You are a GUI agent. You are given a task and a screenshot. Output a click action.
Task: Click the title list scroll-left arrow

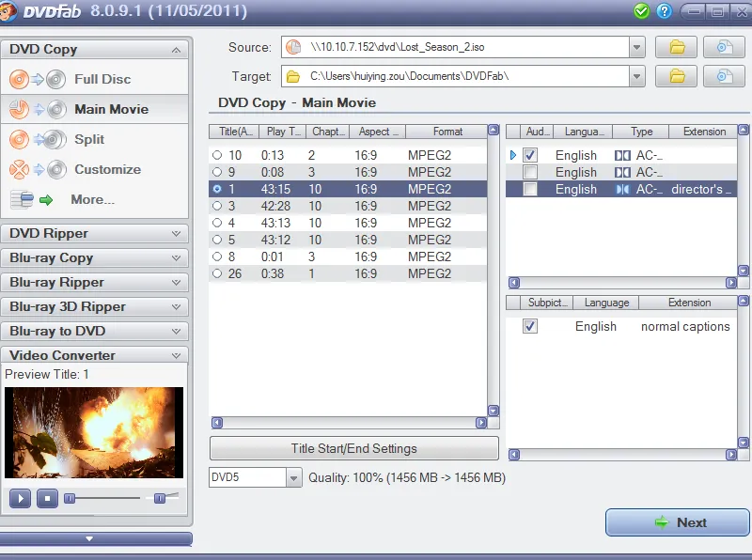pyautogui.click(x=217, y=423)
